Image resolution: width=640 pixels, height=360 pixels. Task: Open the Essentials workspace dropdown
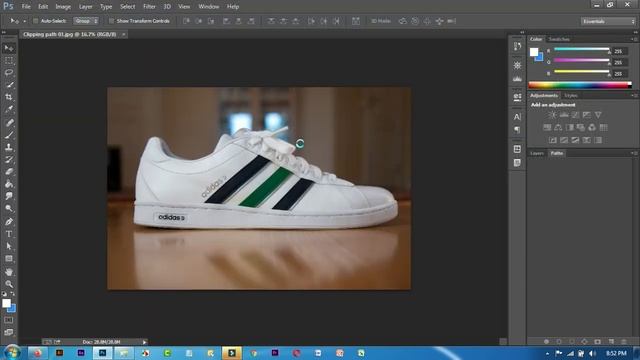608,21
